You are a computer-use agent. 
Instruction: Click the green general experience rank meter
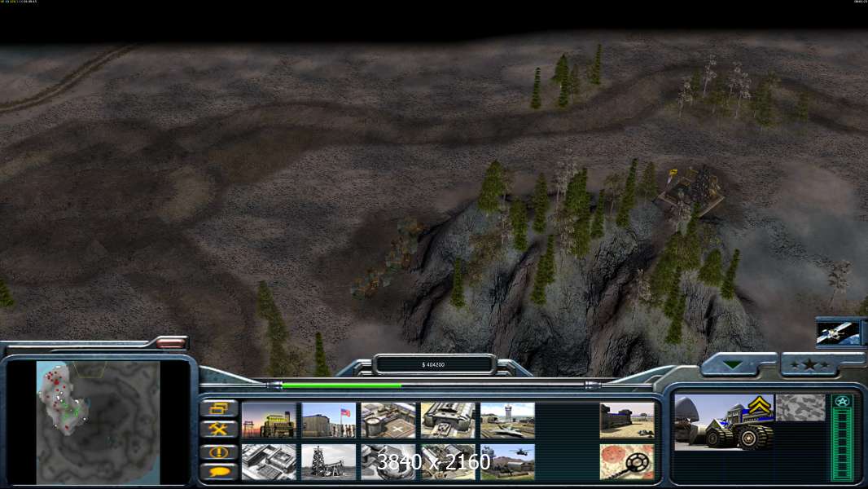tap(842, 443)
